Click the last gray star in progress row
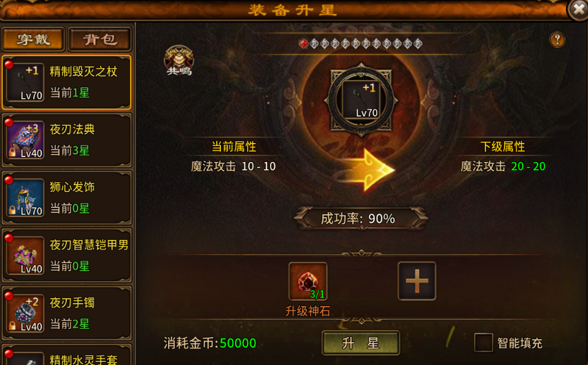Screen dimensions: 588x365 418,44
